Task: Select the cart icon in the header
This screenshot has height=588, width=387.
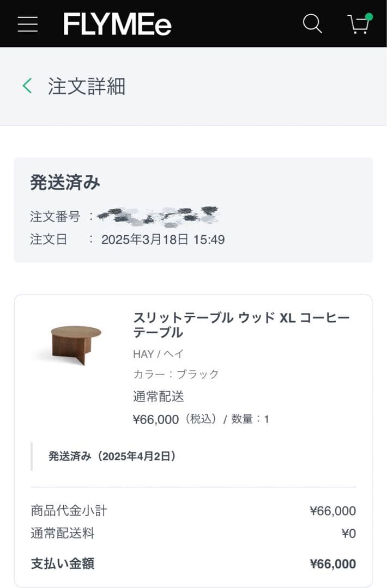Action: click(x=359, y=25)
